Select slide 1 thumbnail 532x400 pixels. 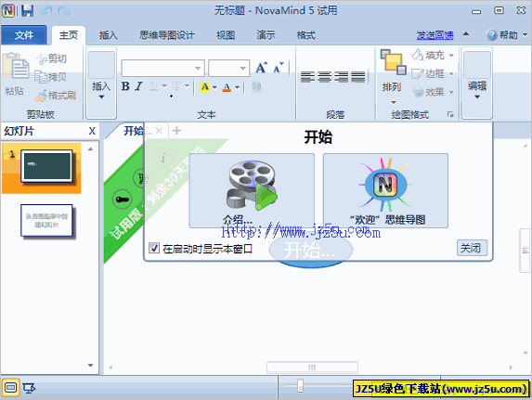click(46, 166)
